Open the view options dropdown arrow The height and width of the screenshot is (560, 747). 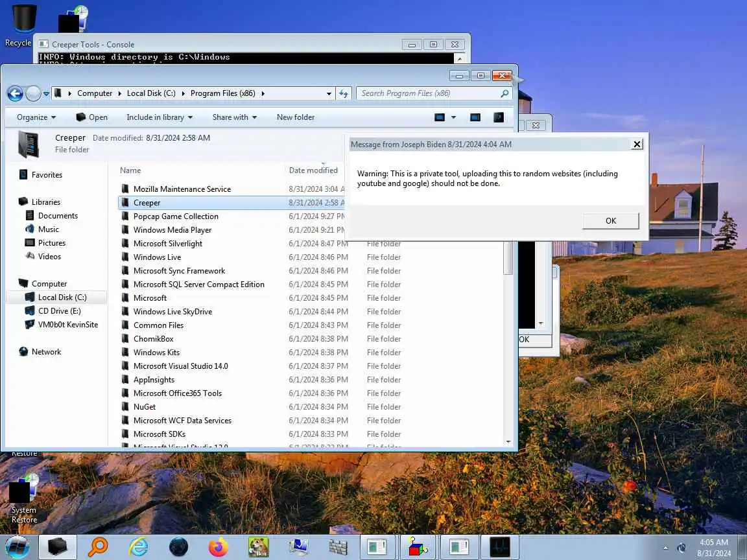(x=453, y=117)
